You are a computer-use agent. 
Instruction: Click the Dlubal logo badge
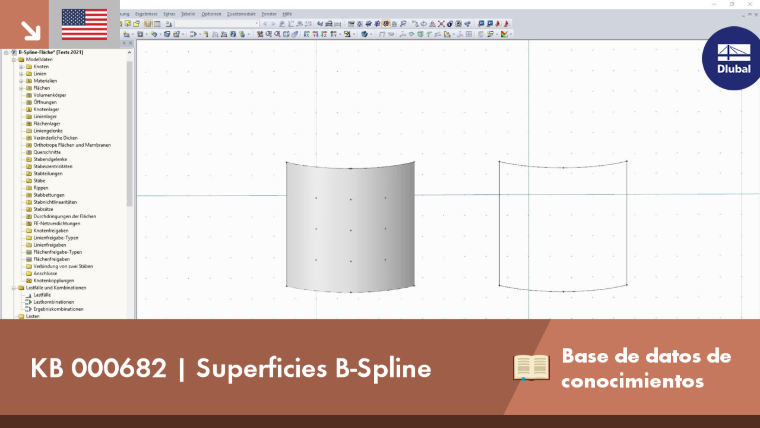click(733, 58)
